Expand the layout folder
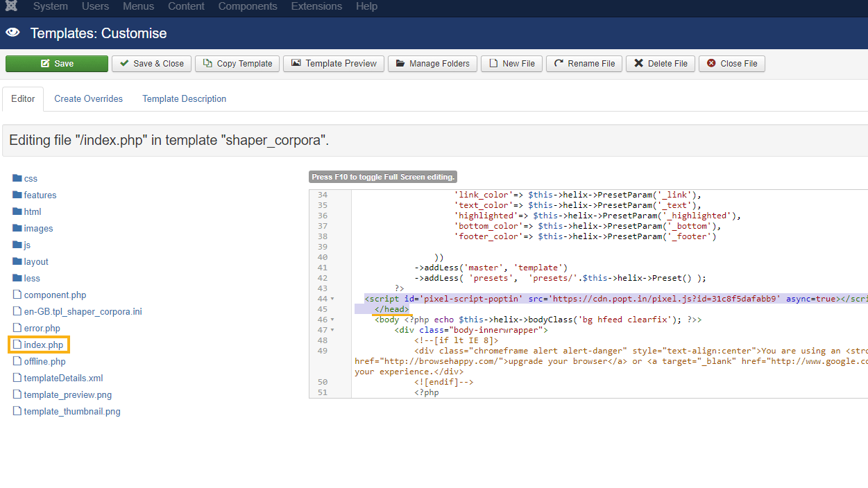 click(36, 261)
